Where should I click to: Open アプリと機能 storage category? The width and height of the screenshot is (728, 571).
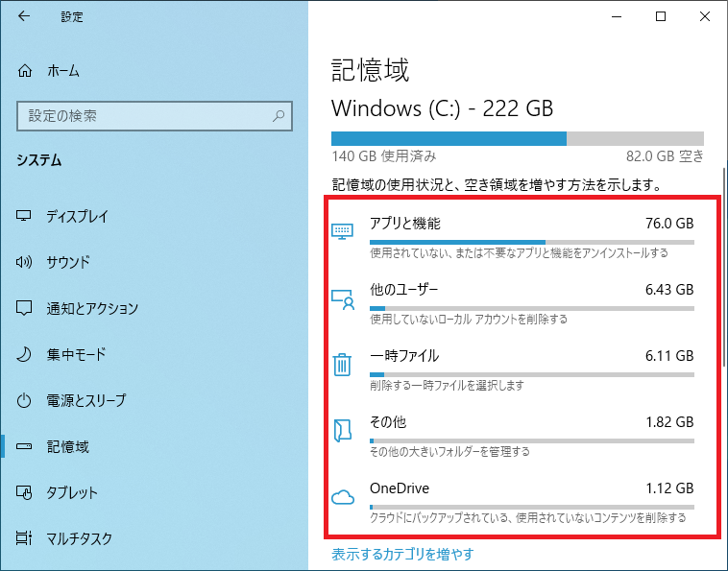point(513,237)
